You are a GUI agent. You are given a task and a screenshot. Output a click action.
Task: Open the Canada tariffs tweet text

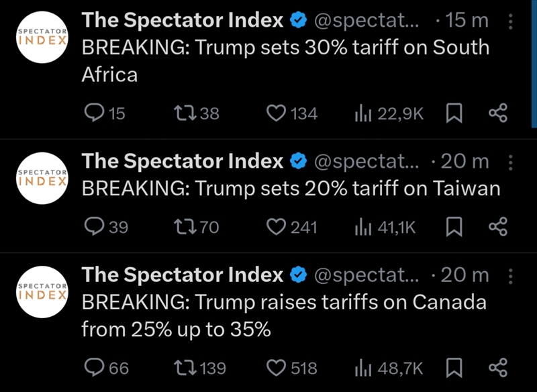[x=282, y=315]
